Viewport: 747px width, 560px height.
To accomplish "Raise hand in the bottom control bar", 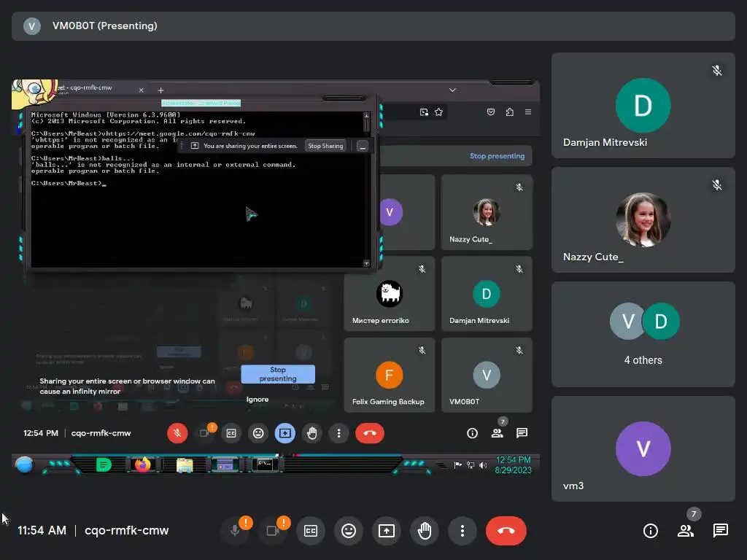I will pyautogui.click(x=425, y=531).
